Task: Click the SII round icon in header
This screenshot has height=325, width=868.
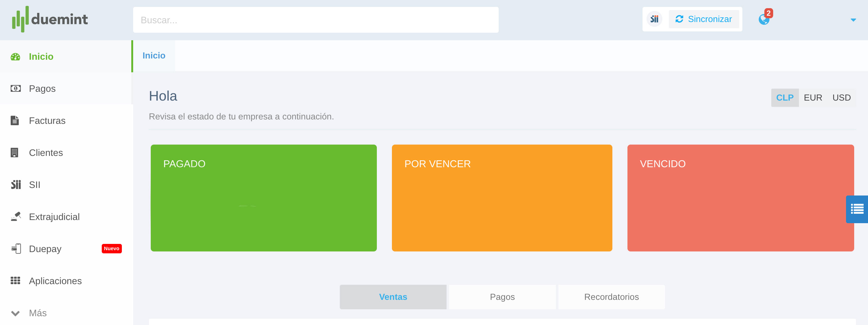Action: pos(654,19)
